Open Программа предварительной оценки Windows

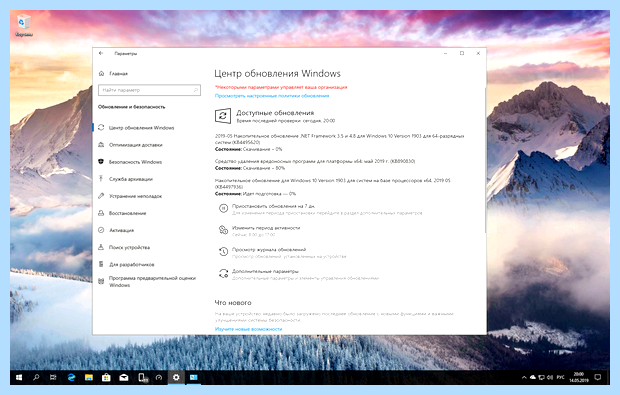tap(147, 282)
